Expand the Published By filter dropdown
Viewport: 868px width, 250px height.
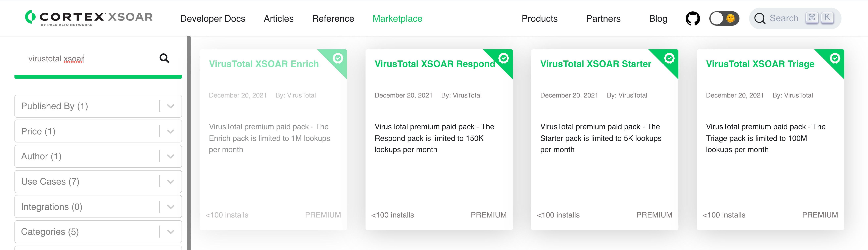pyautogui.click(x=171, y=106)
